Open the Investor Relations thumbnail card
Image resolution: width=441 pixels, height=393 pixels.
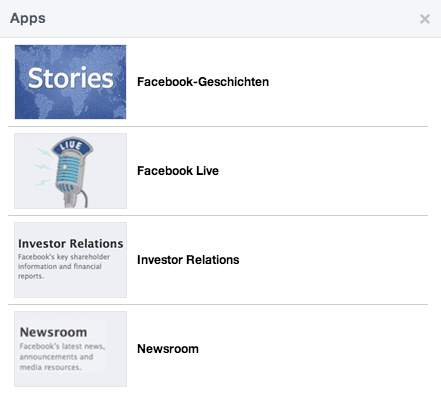click(x=70, y=260)
